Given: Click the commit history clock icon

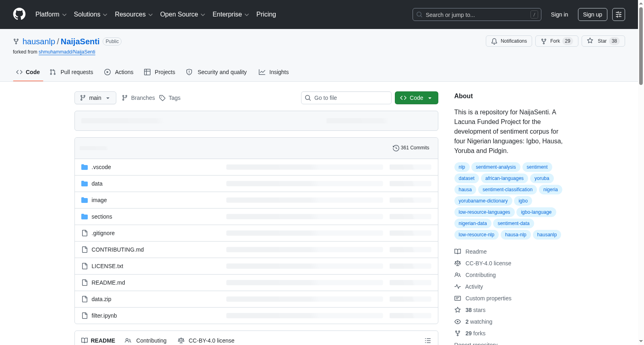Looking at the screenshot, I should [x=396, y=148].
